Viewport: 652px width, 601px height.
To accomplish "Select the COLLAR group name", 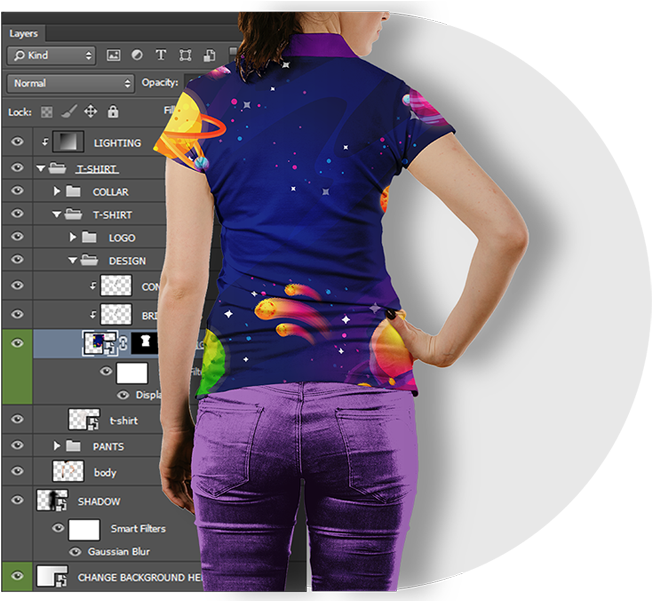I will coord(111,192).
